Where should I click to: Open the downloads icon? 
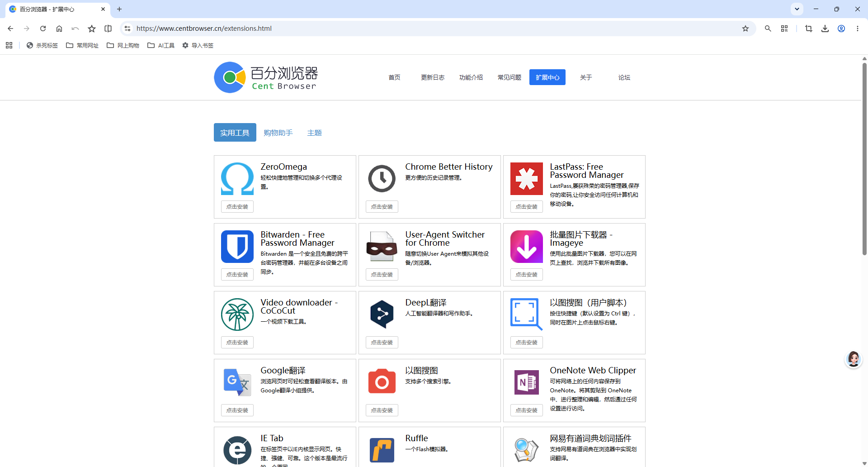click(825, 29)
